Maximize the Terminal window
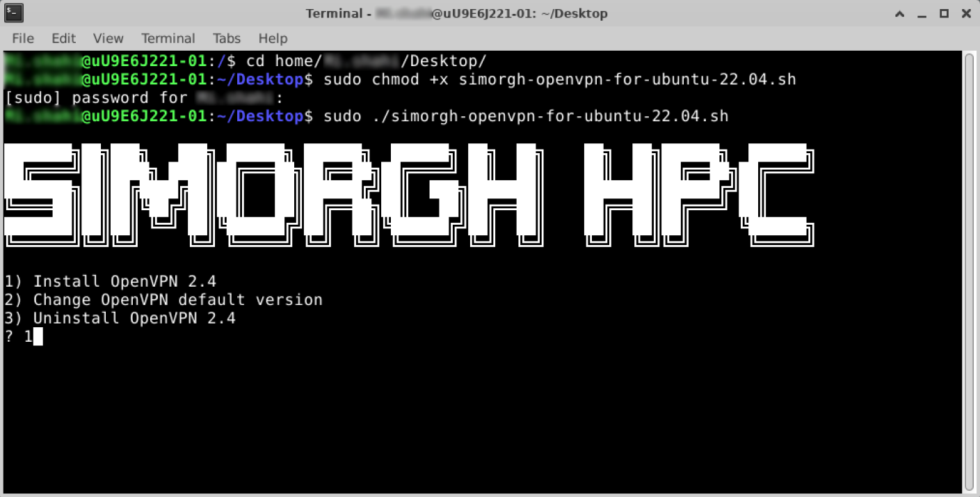This screenshot has height=497, width=980. click(x=945, y=13)
